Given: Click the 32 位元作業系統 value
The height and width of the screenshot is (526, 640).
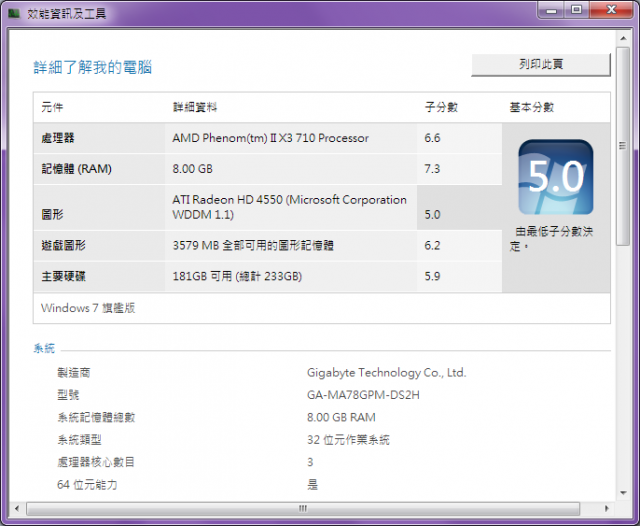Looking at the screenshot, I should coord(348,440).
